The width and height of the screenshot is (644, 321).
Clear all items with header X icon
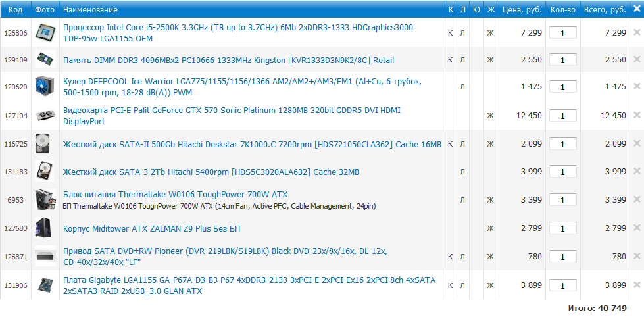[636, 9]
